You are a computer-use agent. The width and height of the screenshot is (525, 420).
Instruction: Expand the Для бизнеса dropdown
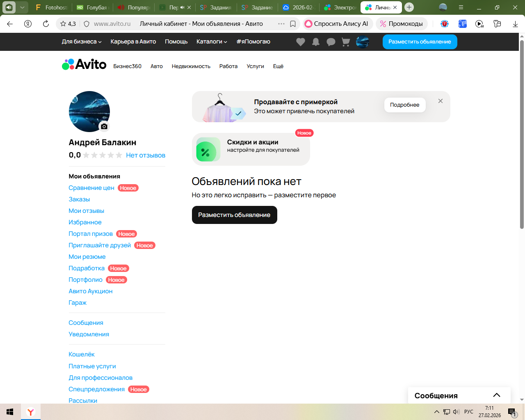click(82, 42)
